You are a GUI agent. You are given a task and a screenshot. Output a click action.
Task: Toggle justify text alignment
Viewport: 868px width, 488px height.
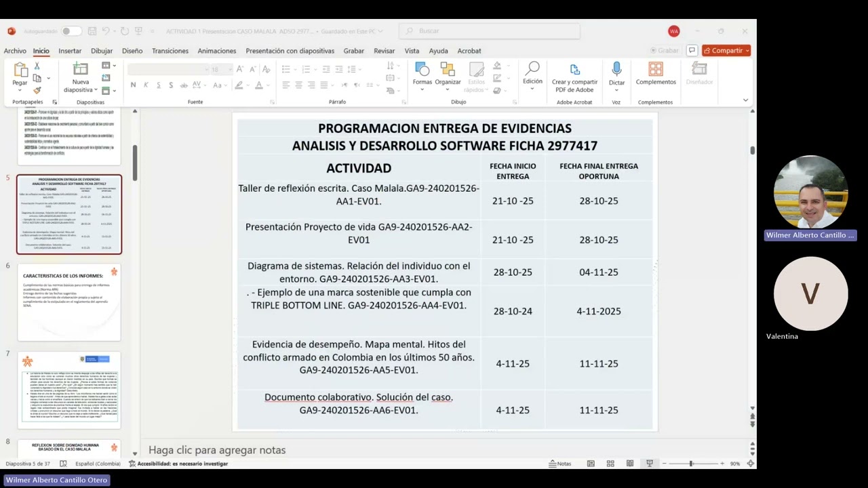coord(325,85)
